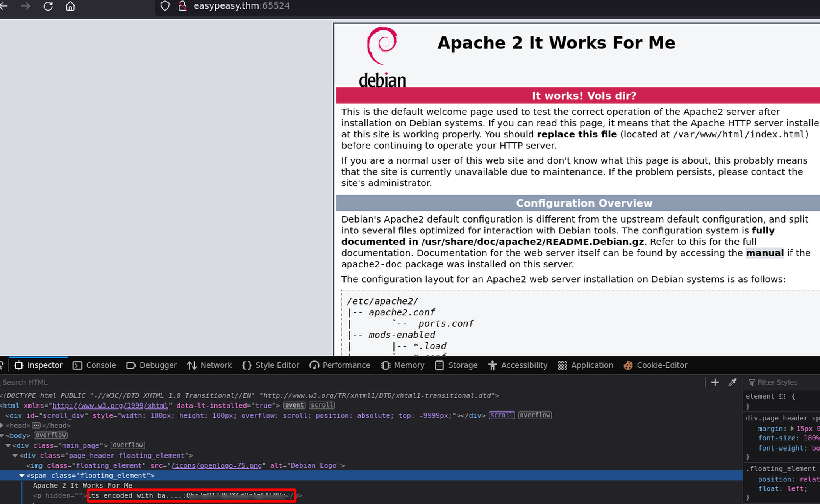This screenshot has width=820, height=504.
Task: Select the eyedropper color picker tool
Action: [x=732, y=383]
